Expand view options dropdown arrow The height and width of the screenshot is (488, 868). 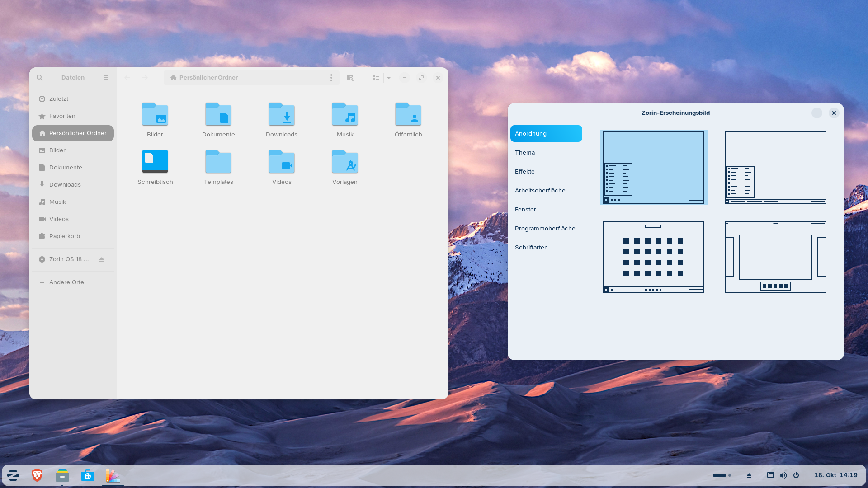click(389, 78)
